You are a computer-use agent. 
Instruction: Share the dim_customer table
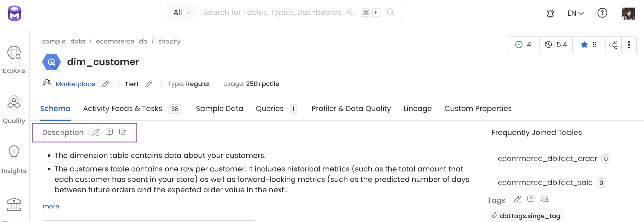614,45
